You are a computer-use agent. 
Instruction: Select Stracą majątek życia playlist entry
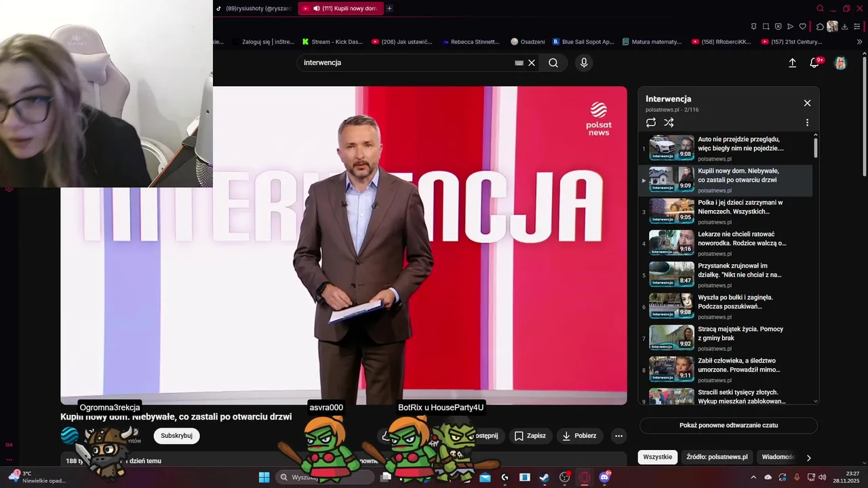726,338
